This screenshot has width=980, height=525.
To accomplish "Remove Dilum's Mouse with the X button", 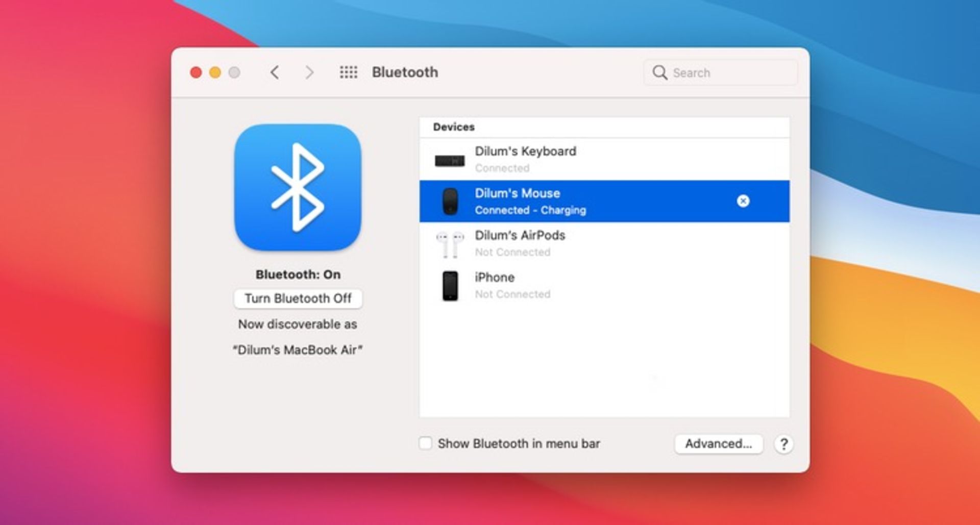I will (x=743, y=201).
